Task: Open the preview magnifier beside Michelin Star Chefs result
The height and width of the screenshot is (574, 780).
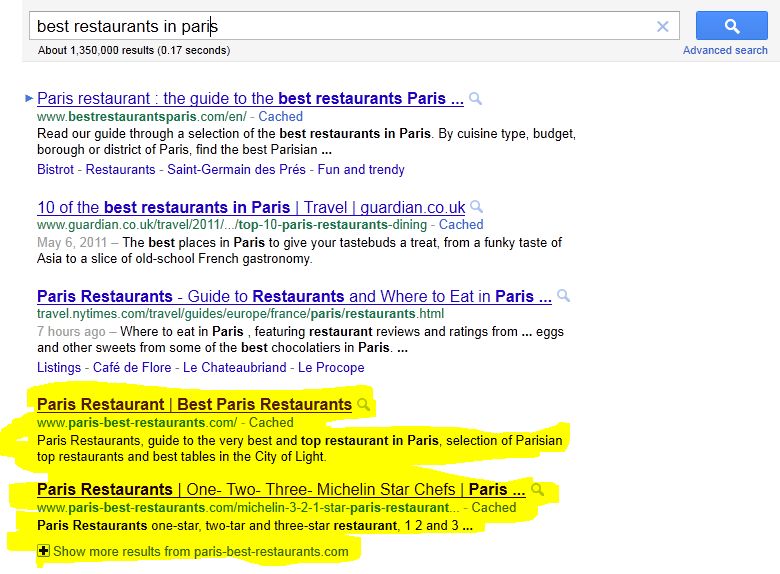Action: click(537, 489)
